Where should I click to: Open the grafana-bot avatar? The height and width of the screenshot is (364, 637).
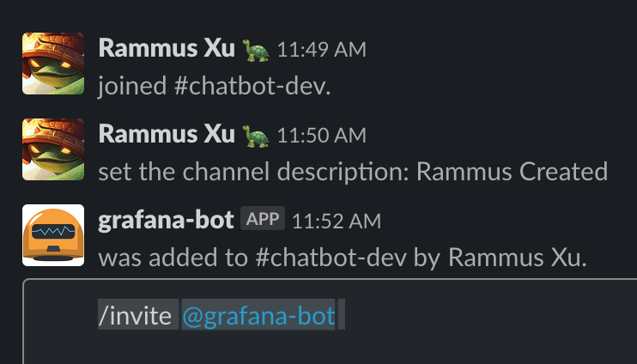(x=53, y=235)
